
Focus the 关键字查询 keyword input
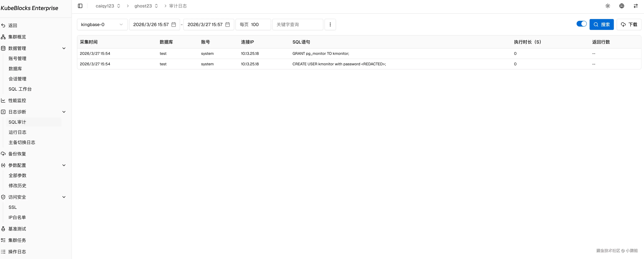[298, 24]
